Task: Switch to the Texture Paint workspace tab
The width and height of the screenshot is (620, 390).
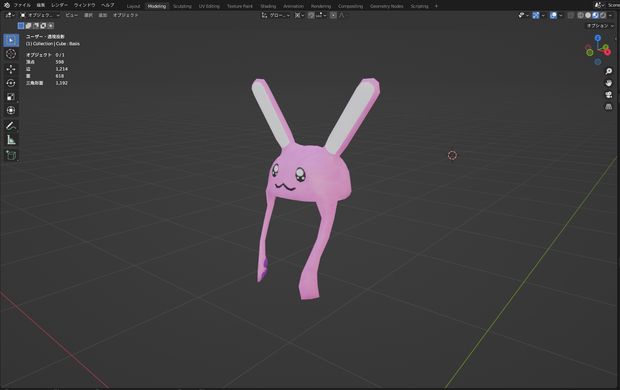Action: pos(240,6)
